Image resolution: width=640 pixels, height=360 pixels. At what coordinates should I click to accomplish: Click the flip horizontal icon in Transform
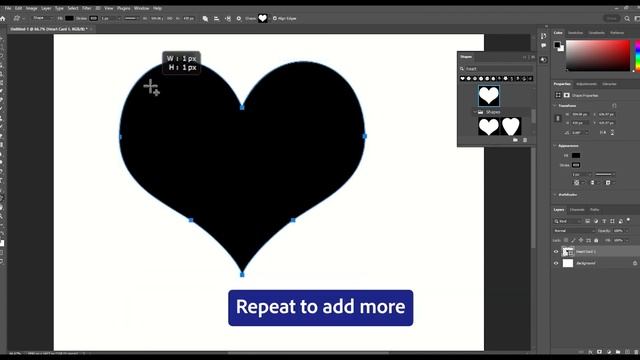point(603,133)
